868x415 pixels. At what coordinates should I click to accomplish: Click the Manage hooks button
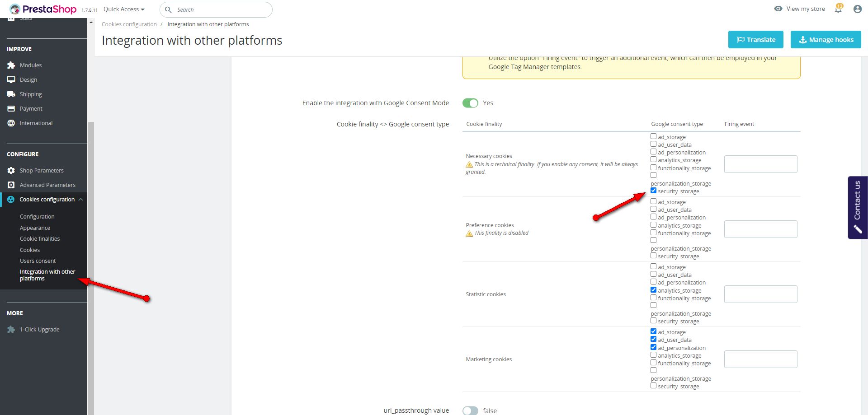[x=826, y=40]
